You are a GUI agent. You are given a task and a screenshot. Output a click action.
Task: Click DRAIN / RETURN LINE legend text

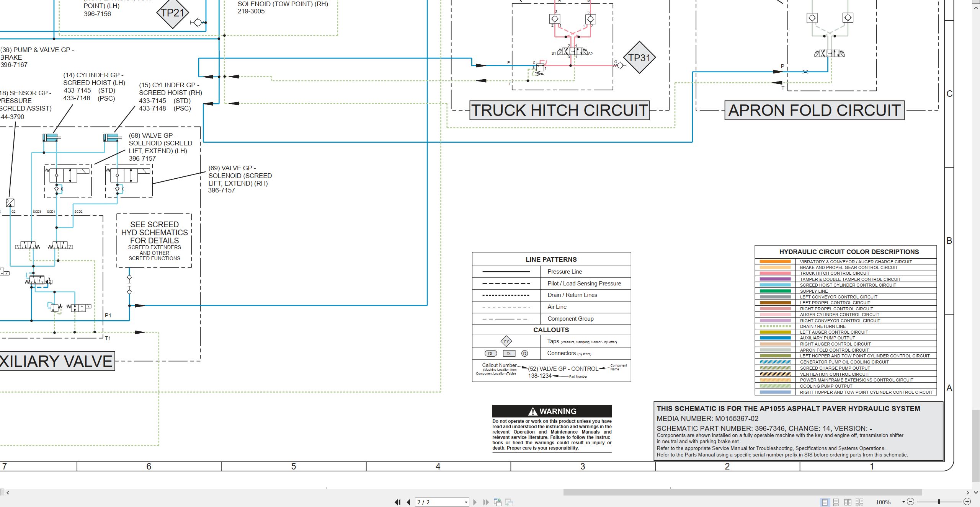[823, 326]
